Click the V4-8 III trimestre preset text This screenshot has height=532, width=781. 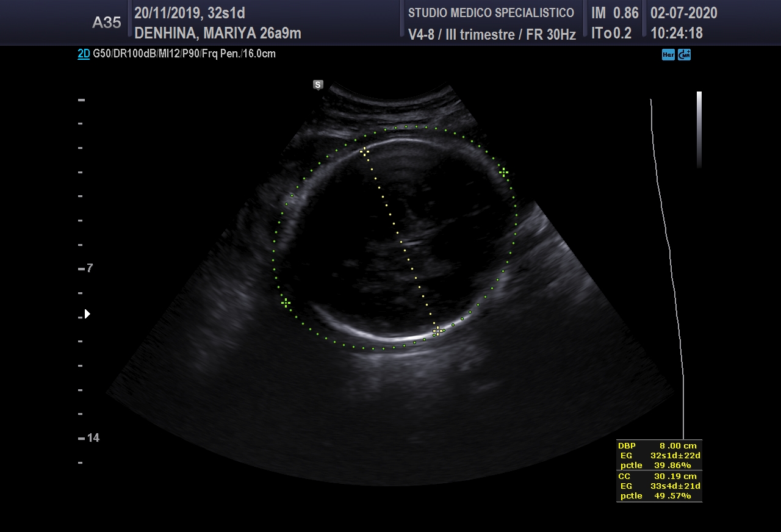pos(491,35)
